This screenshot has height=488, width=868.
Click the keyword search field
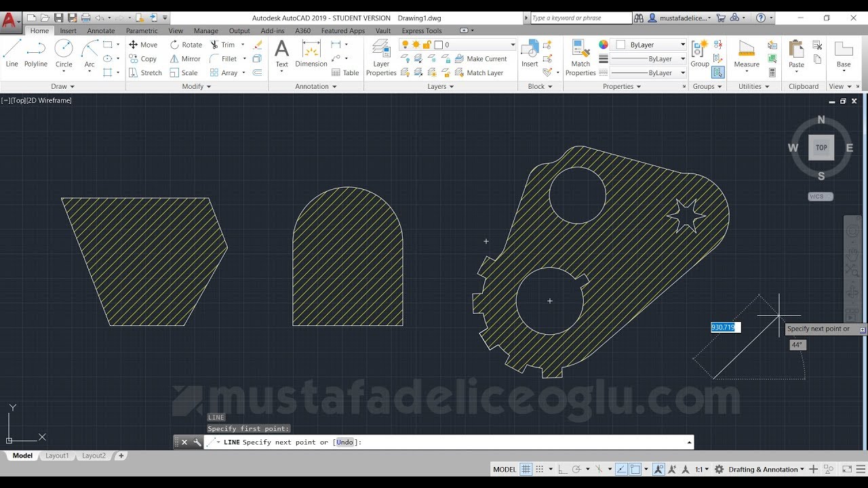[581, 18]
